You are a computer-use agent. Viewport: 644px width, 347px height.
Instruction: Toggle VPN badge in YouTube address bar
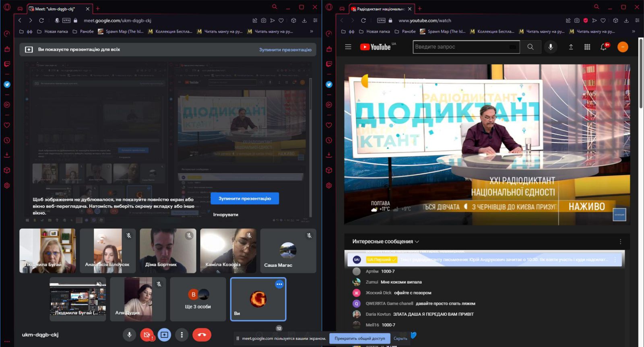point(381,21)
